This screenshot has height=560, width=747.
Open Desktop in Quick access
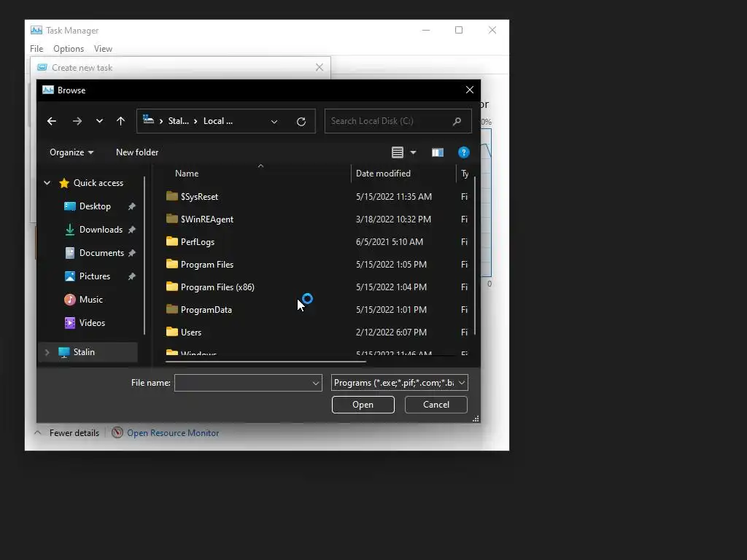(x=95, y=206)
